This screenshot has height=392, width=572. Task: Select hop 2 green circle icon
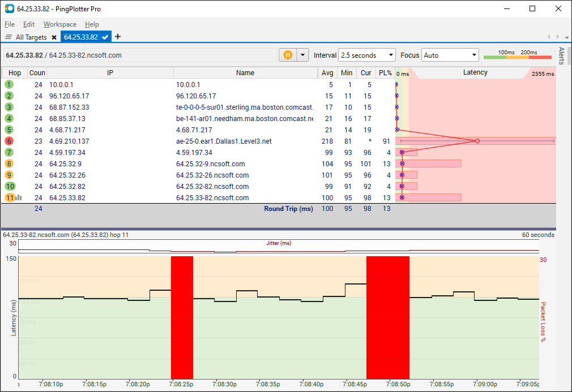click(9, 96)
